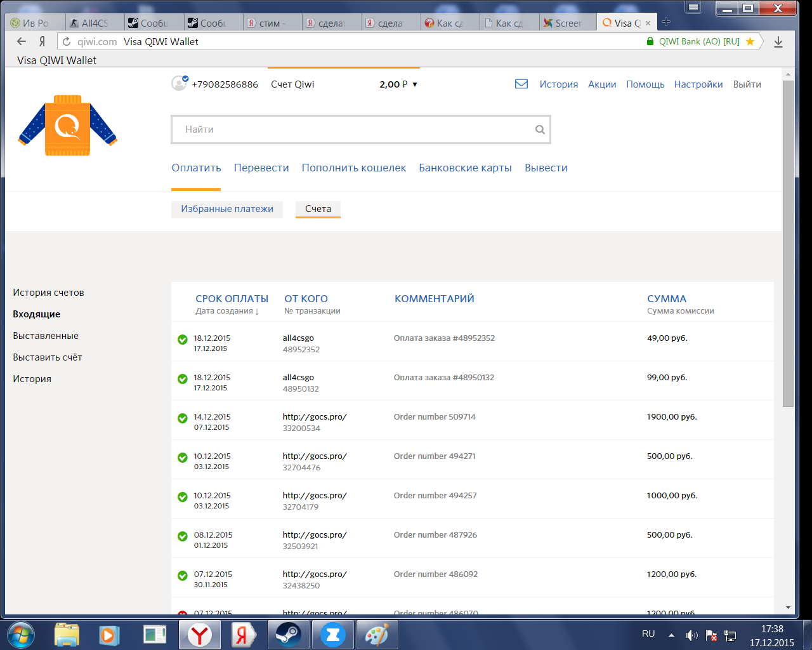Click the КОММЕНТАРИЙ column header
Image resolution: width=812 pixels, height=650 pixels.
point(435,298)
